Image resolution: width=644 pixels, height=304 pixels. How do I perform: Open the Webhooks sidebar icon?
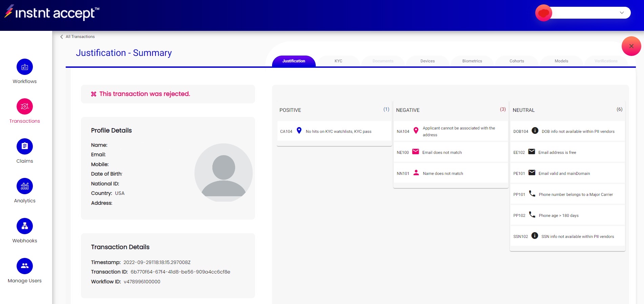point(25,226)
